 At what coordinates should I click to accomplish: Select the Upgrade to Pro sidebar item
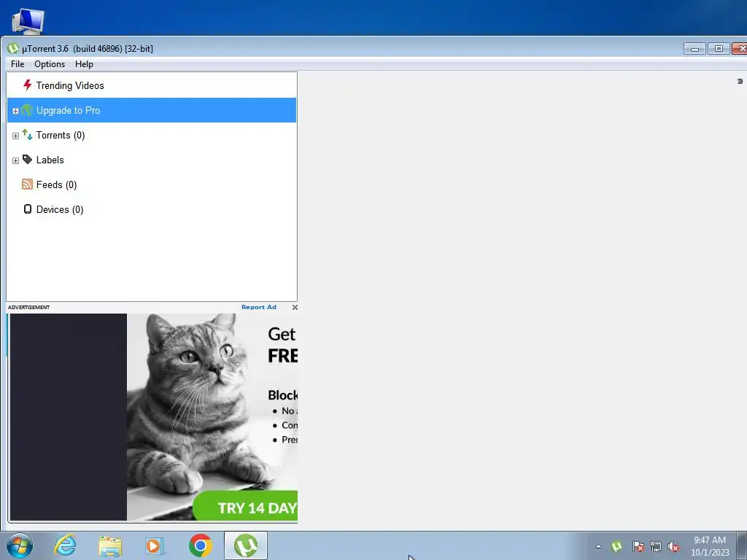pyautogui.click(x=152, y=110)
